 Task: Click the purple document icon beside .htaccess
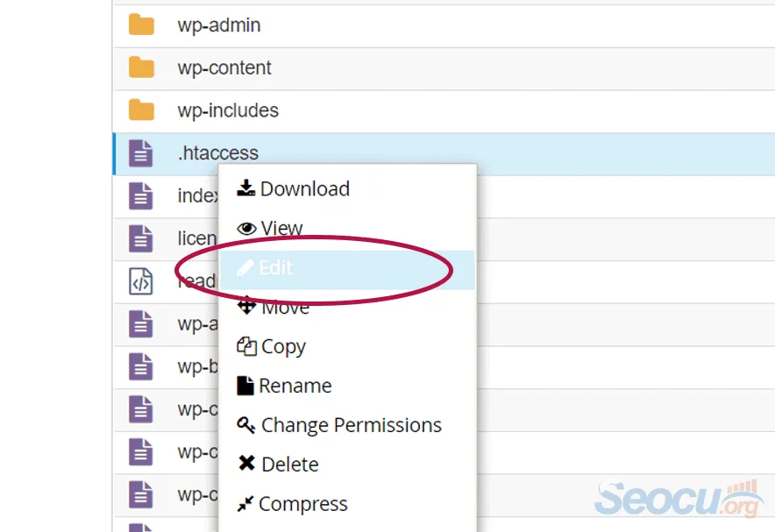click(141, 153)
